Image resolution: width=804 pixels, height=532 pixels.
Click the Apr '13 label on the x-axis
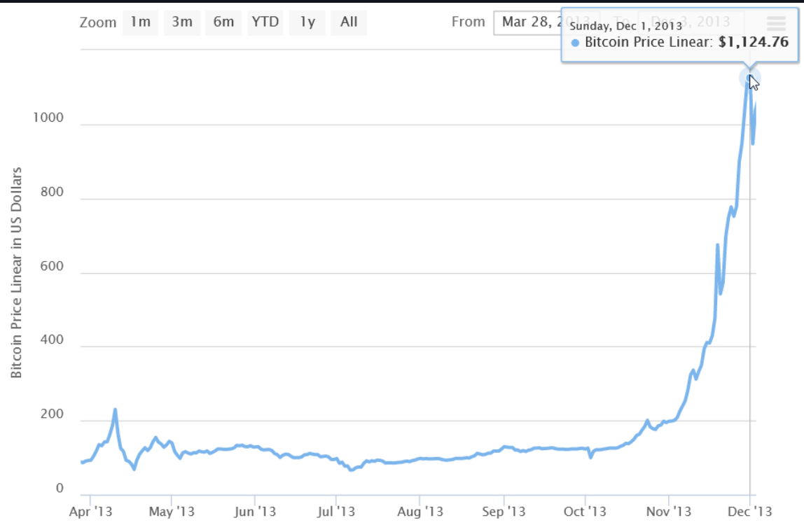pyautogui.click(x=90, y=512)
